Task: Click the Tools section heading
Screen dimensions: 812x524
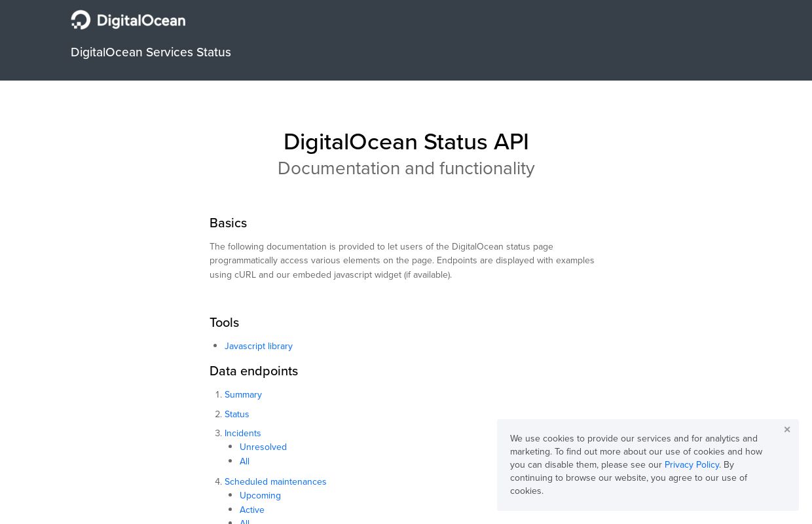Action: (x=224, y=322)
